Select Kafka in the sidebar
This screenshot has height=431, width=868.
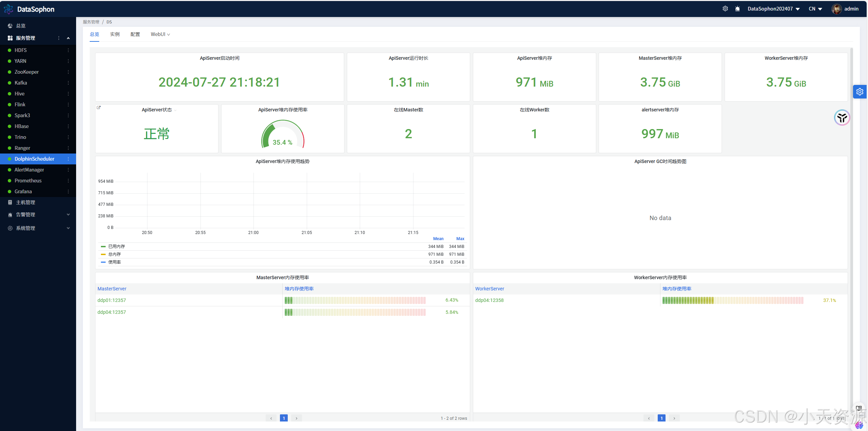point(21,83)
